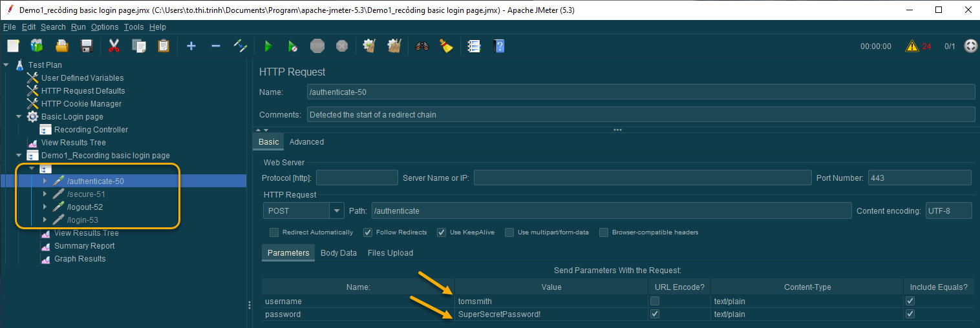
Task: Select the Parameters tab
Action: point(288,253)
